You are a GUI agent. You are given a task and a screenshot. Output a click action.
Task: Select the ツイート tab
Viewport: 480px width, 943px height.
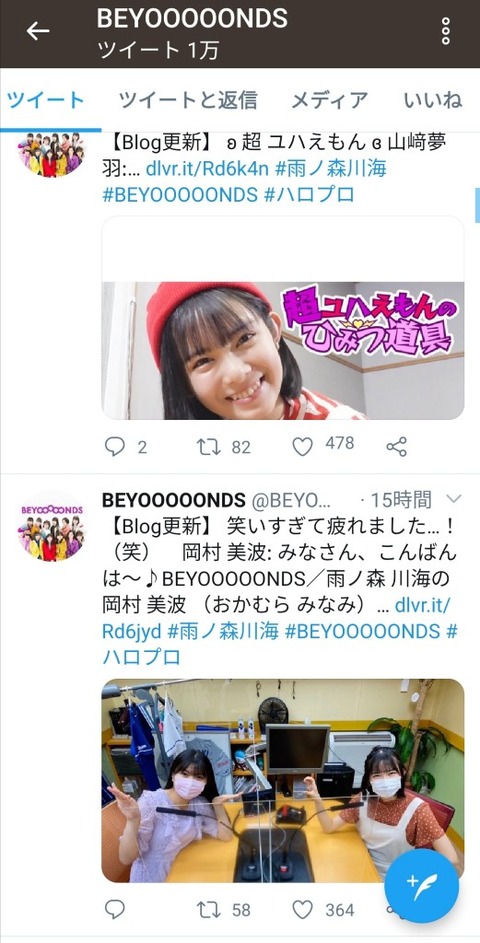46,99
